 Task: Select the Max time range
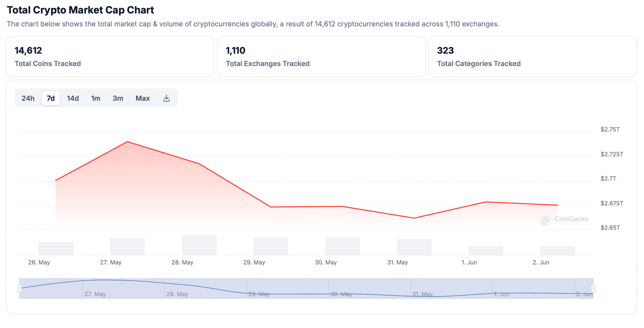[142, 98]
